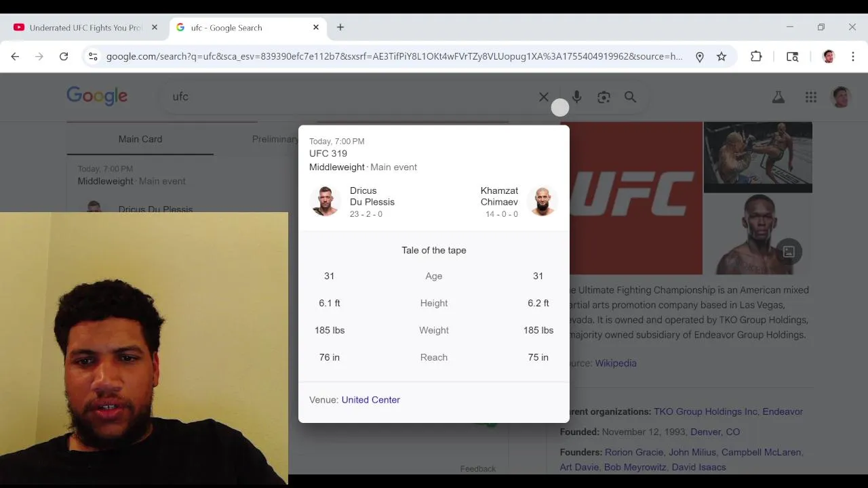Viewport: 868px width, 488px height.
Task: Open the Denver, CO link
Action: [715, 432]
